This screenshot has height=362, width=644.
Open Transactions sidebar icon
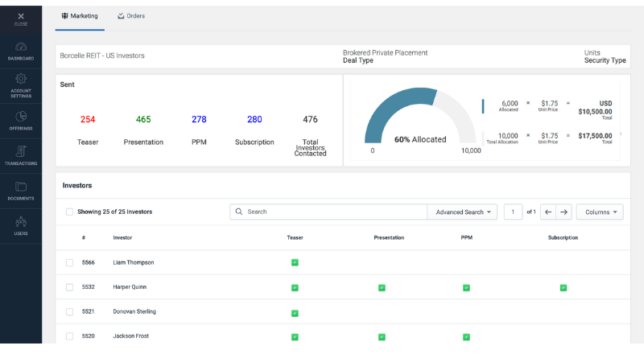point(21,154)
